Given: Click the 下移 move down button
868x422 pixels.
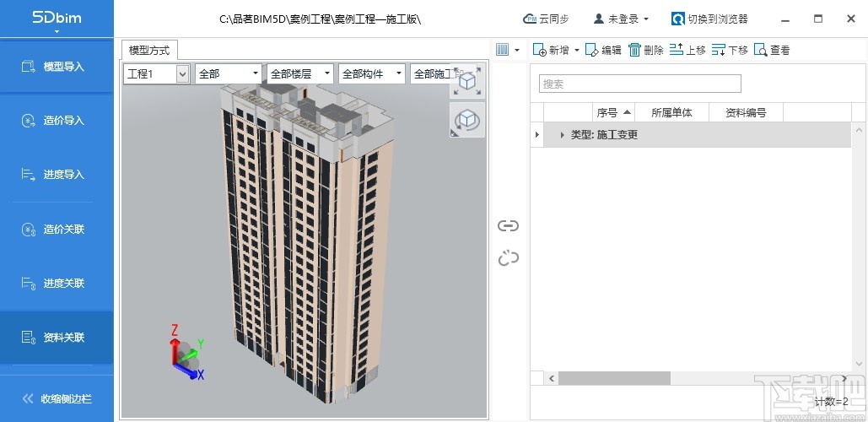Looking at the screenshot, I should (x=730, y=51).
